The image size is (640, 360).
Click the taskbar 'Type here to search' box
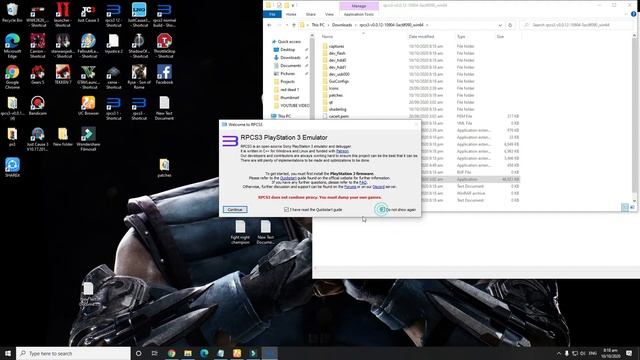[x=73, y=353]
